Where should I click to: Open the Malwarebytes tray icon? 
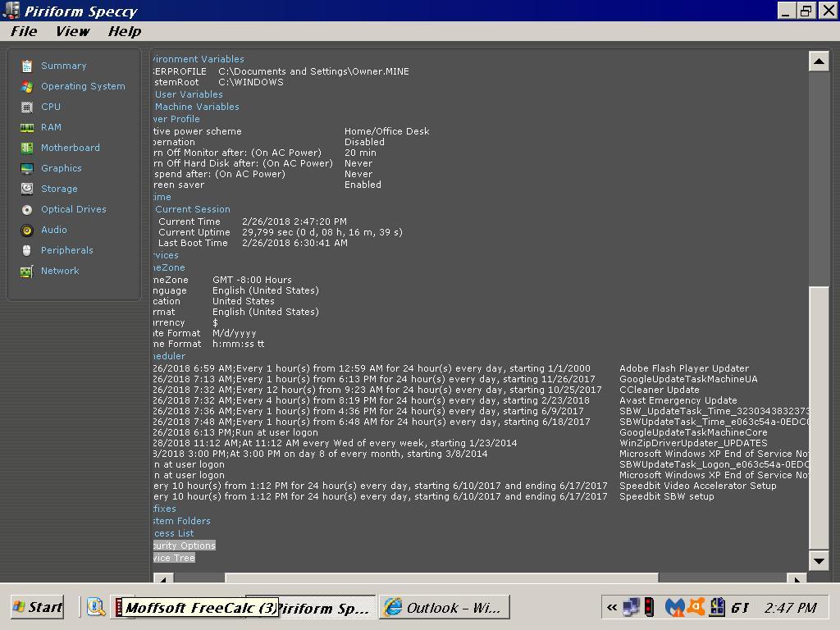click(674, 607)
